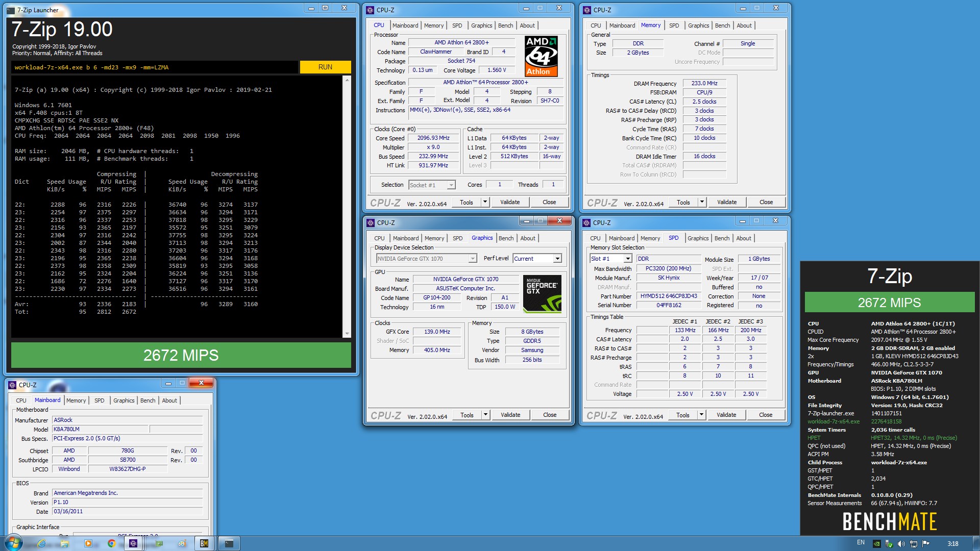Click the yellow RUN button
Viewport: 980px width, 551px height.
tap(325, 67)
